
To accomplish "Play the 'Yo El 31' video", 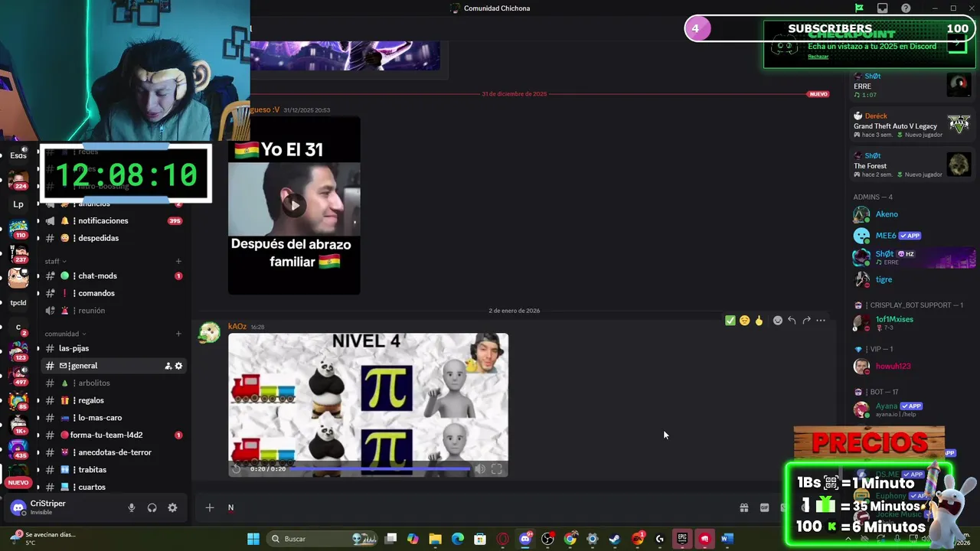I will (294, 204).
